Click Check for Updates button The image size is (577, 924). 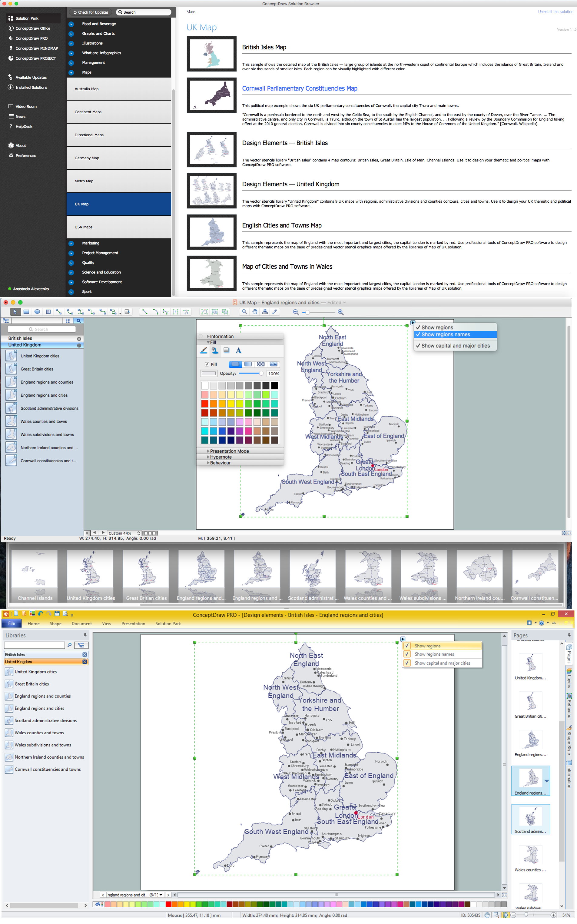91,12
